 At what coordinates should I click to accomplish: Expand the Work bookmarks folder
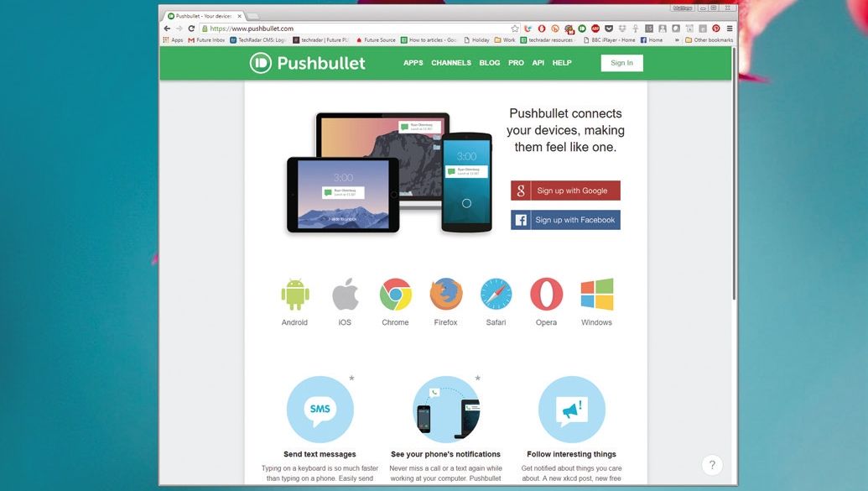tap(505, 40)
